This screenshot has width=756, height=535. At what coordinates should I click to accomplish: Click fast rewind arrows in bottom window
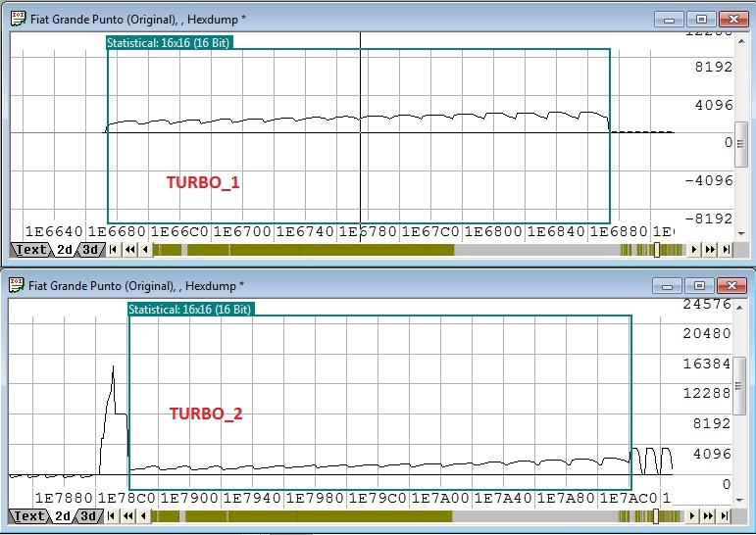[x=128, y=516]
